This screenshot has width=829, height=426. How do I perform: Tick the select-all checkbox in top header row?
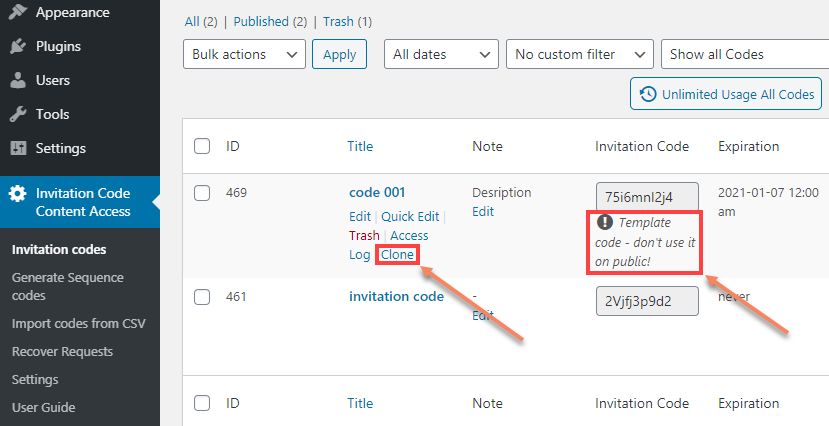tap(202, 146)
